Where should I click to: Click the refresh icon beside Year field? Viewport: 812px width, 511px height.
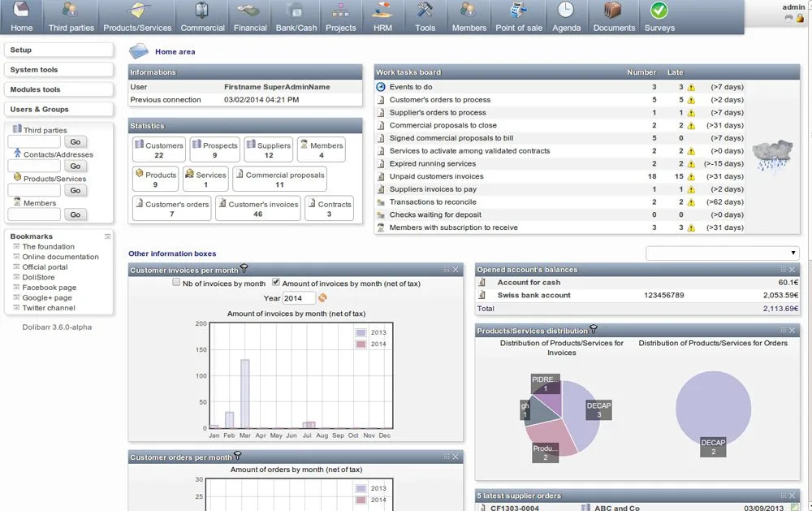point(322,297)
